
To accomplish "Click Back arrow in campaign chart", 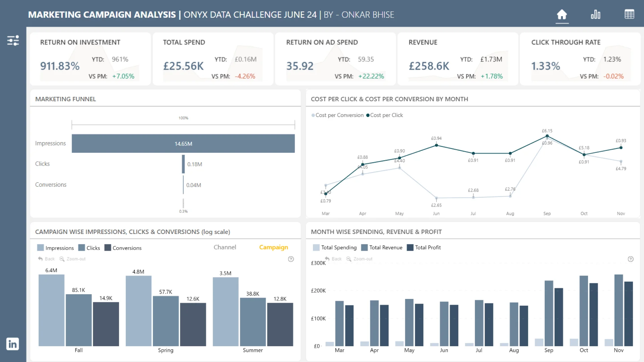I will click(40, 259).
